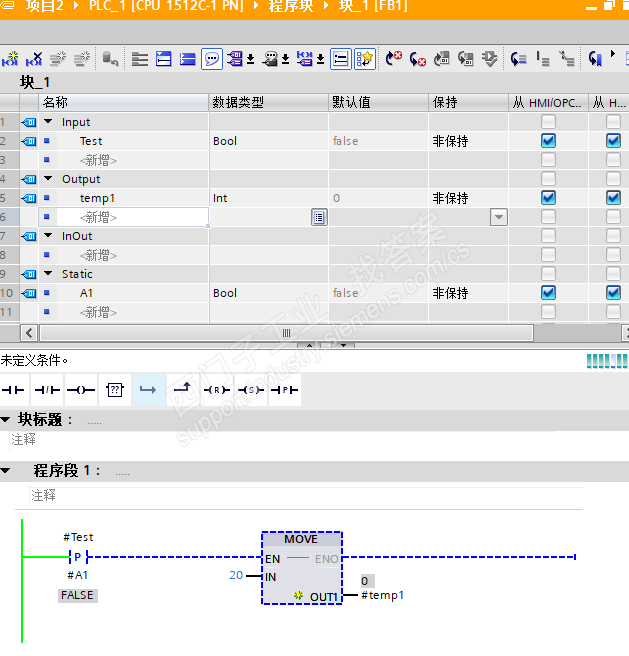Click the Close all networks icon

coord(187,59)
